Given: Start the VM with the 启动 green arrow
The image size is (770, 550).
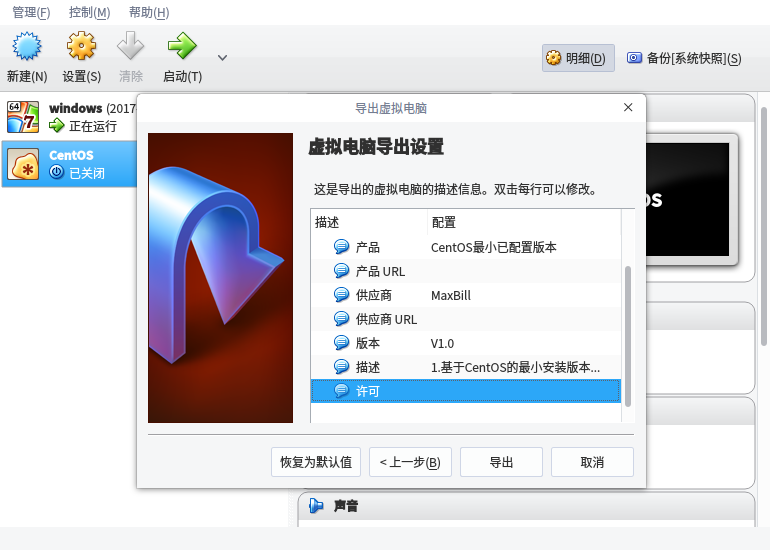Looking at the screenshot, I should [182, 46].
